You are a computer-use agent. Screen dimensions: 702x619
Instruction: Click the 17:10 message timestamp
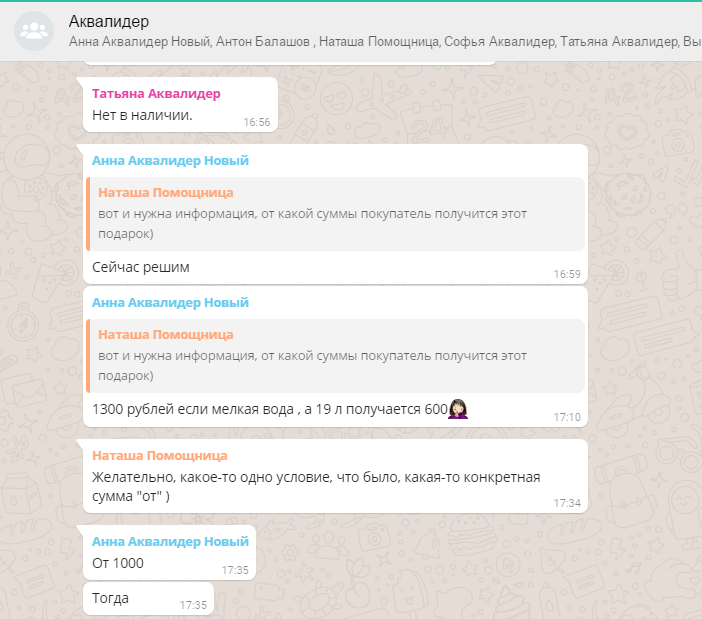pos(567,416)
